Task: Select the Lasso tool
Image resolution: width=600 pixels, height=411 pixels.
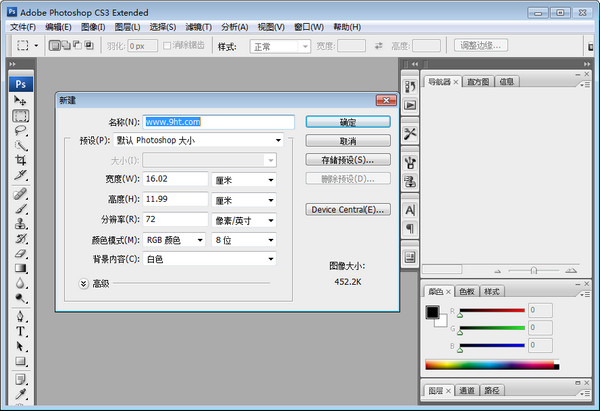Action: point(20,130)
